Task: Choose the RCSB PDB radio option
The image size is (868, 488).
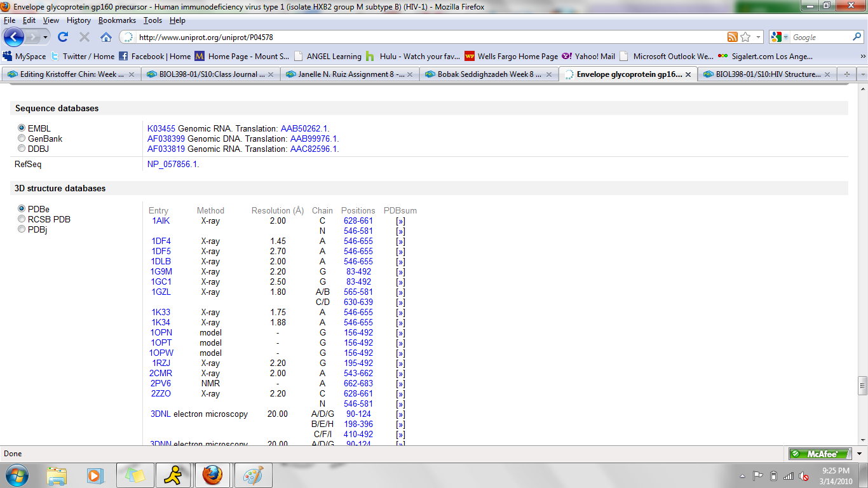Action: click(22, 219)
